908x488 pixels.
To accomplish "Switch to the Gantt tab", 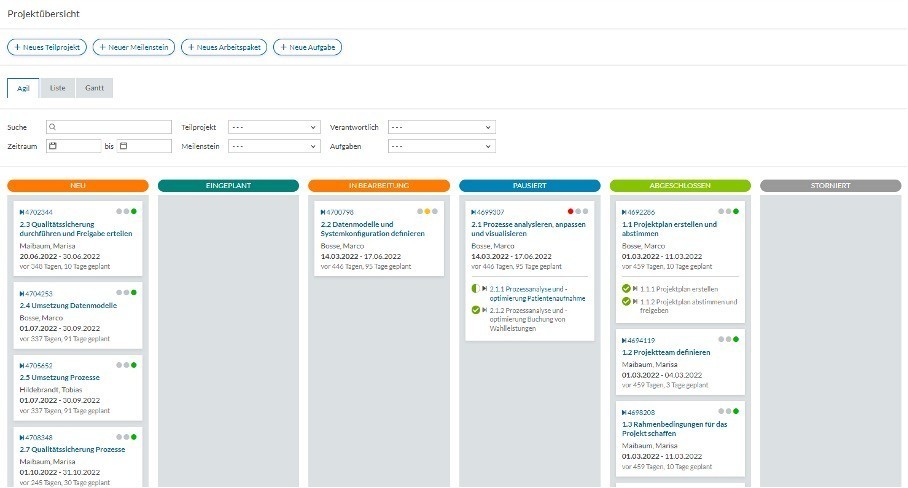I will coord(94,88).
